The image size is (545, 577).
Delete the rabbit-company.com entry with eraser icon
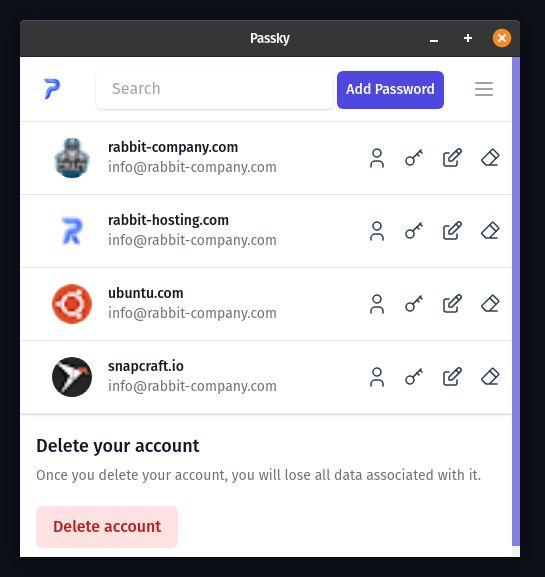coord(490,158)
